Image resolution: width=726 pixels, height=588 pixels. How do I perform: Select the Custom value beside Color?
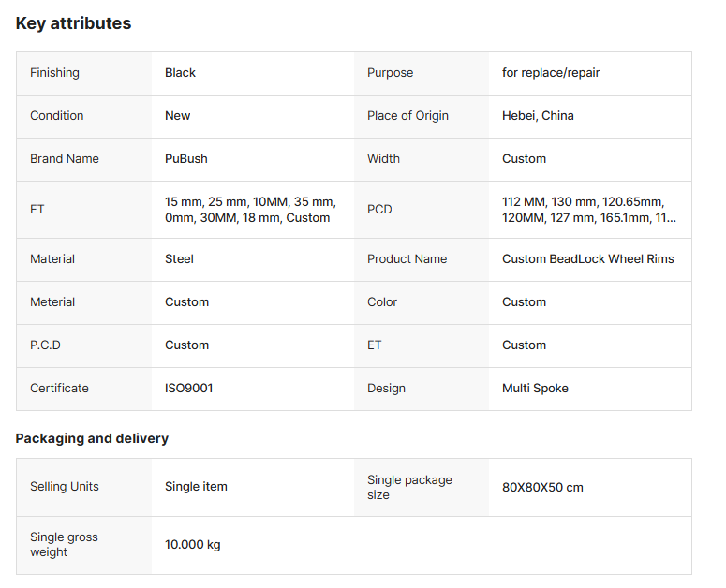pos(524,302)
